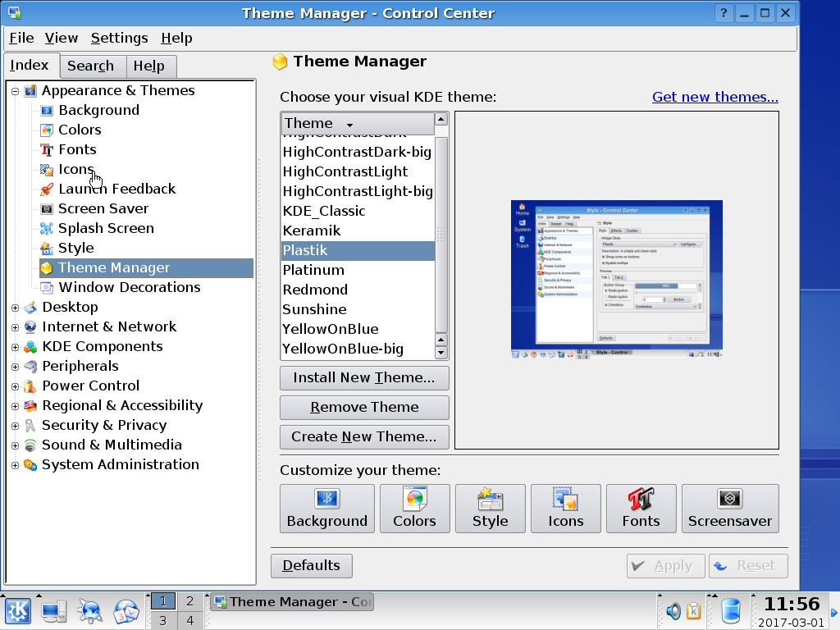
Task: Customize theme with the Style button
Action: [491, 509]
